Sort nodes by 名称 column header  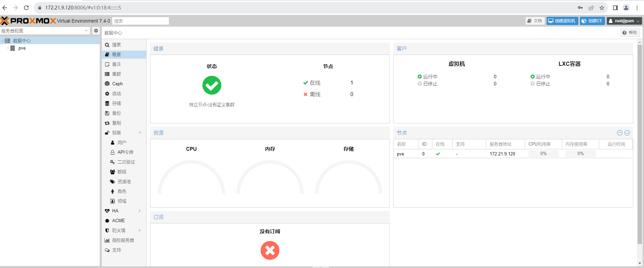coord(406,144)
